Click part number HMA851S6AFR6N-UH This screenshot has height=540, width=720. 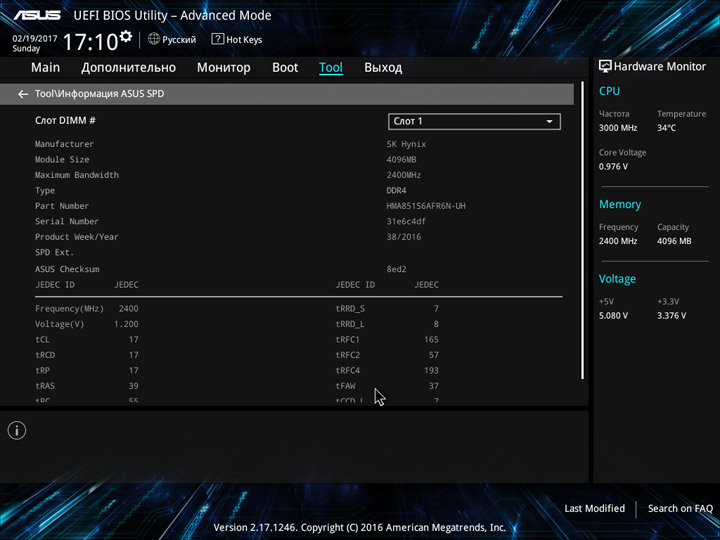click(426, 206)
